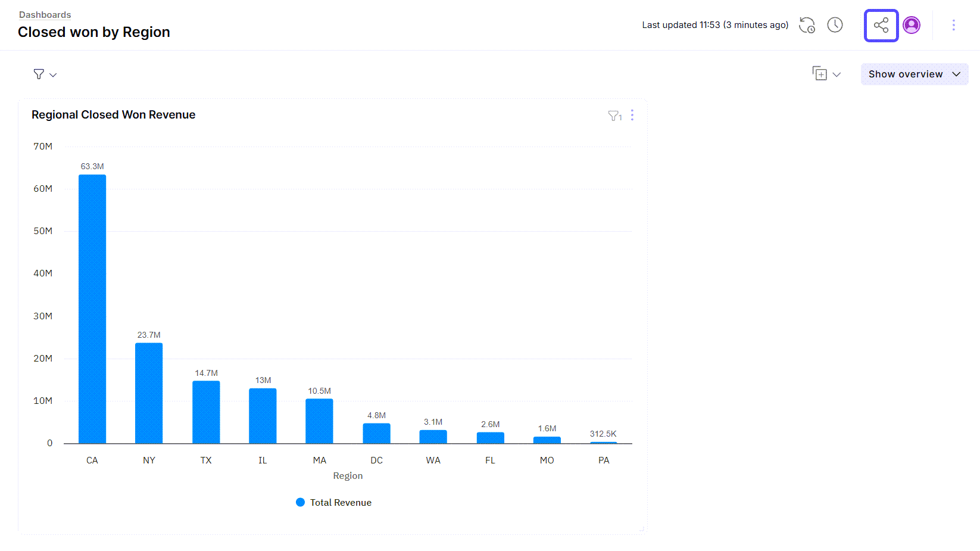Toggle the Total Revenue legend item
The image size is (980, 551).
pyautogui.click(x=333, y=503)
